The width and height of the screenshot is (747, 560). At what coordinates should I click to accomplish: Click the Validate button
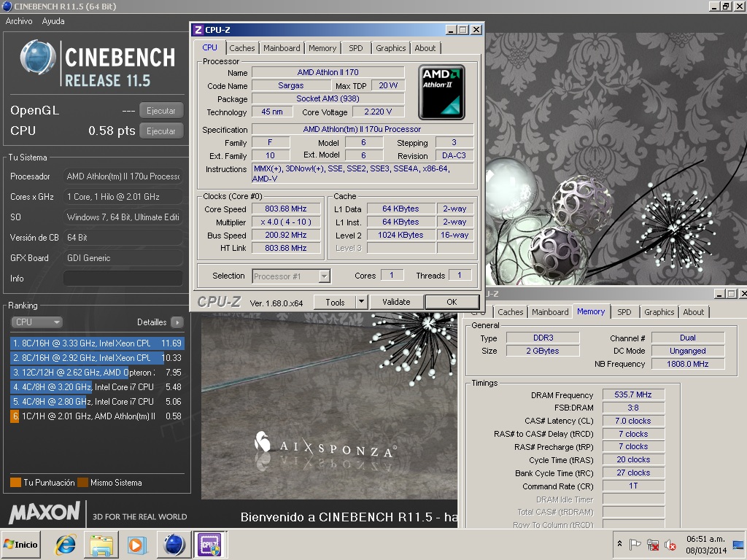coord(396,302)
